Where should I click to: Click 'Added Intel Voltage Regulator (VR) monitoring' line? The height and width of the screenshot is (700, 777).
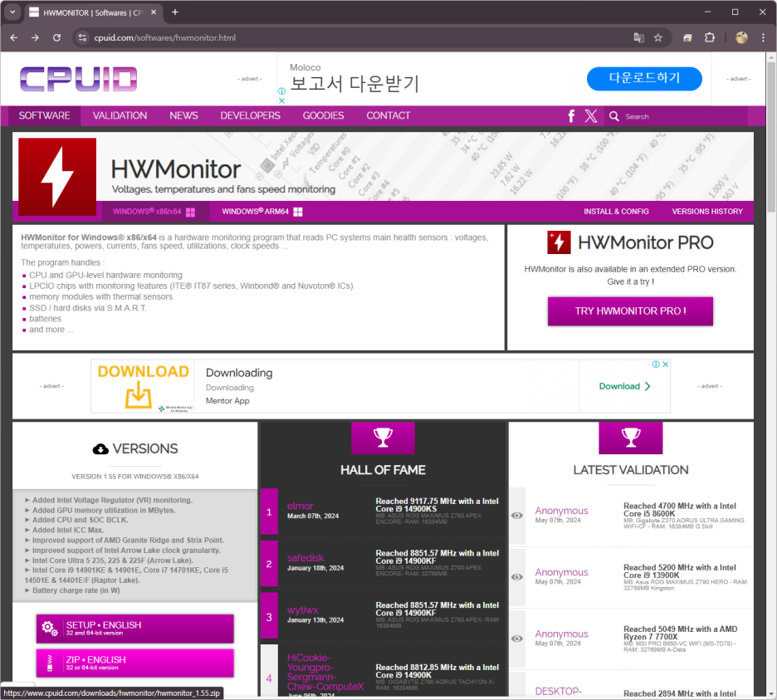tap(112, 500)
